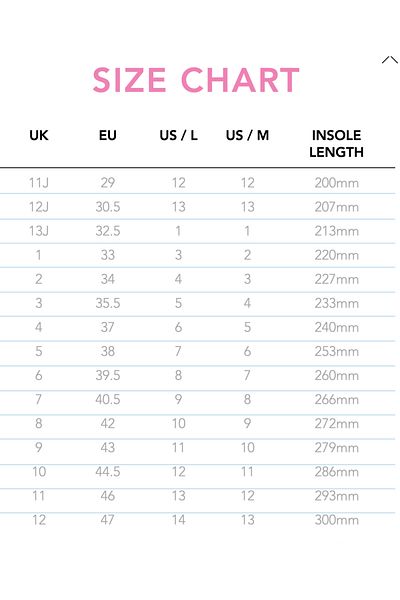Select the INSOLE LENGTH column header
This screenshot has width=400, height=600.
click(x=336, y=144)
